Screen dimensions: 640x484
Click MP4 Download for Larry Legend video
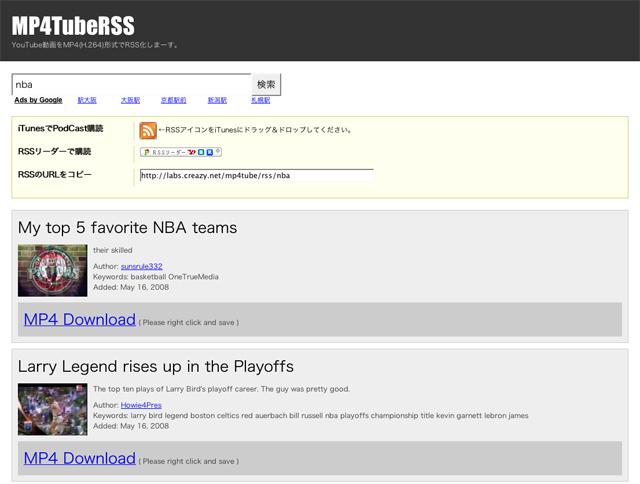click(79, 458)
